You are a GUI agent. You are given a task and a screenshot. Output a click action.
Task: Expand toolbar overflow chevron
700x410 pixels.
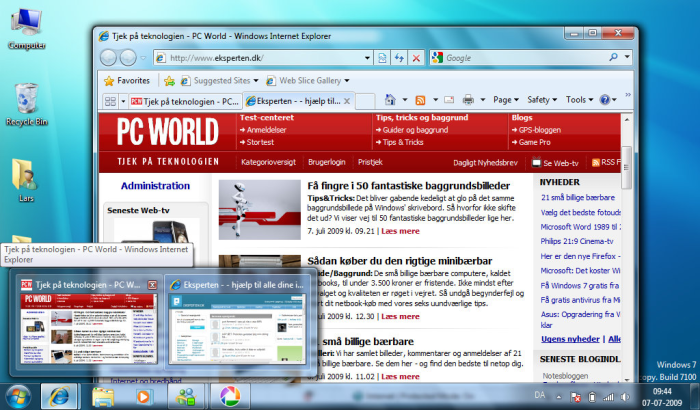[628, 95]
